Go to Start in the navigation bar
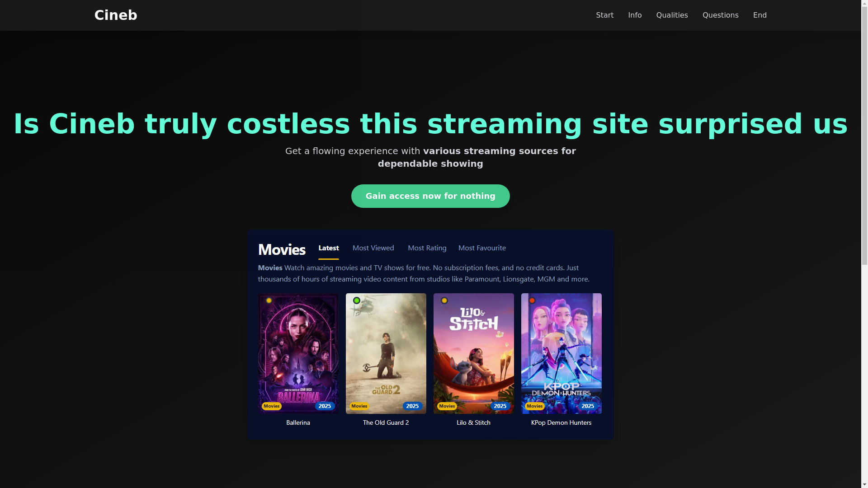 [x=604, y=15]
